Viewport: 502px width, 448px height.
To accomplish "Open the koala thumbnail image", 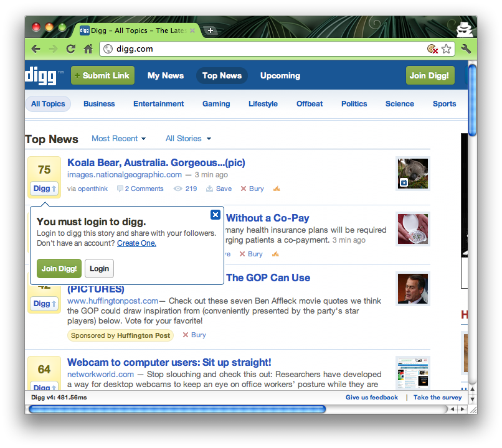I will (x=412, y=173).
